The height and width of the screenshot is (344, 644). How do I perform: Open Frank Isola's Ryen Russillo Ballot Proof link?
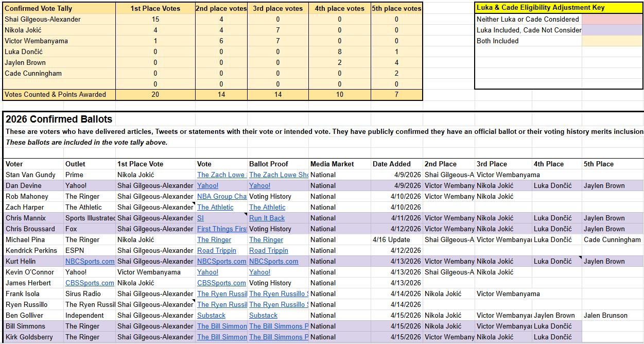pyautogui.click(x=279, y=294)
